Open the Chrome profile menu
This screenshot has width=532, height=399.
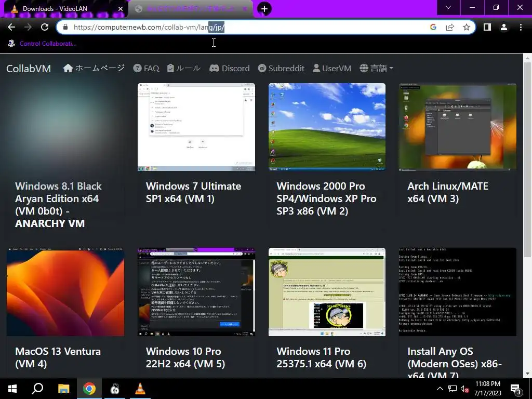click(x=504, y=27)
